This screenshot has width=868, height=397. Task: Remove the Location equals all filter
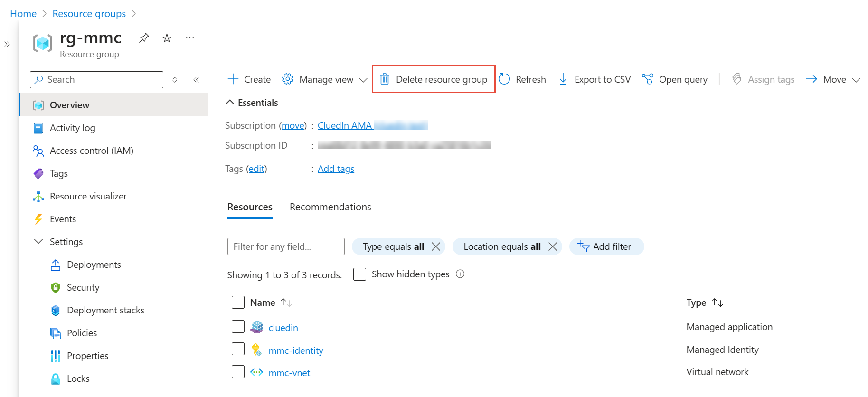pyautogui.click(x=553, y=246)
